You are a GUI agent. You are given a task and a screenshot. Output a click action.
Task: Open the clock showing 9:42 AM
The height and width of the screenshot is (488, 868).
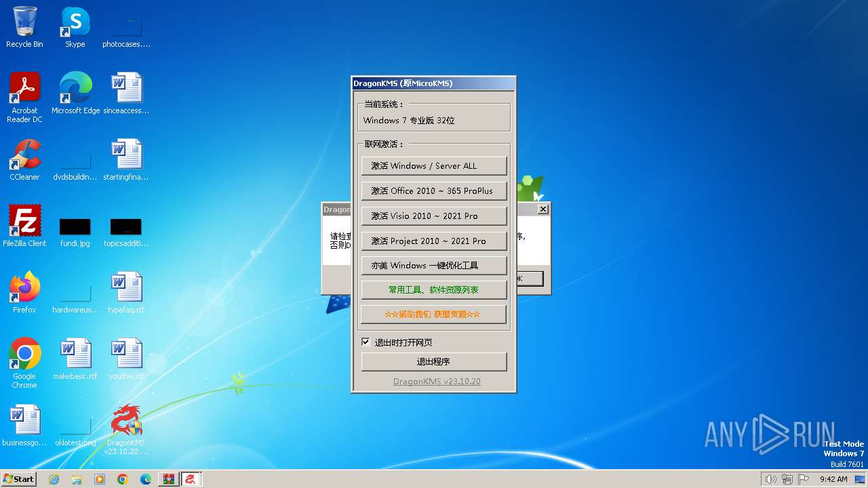pyautogui.click(x=833, y=479)
